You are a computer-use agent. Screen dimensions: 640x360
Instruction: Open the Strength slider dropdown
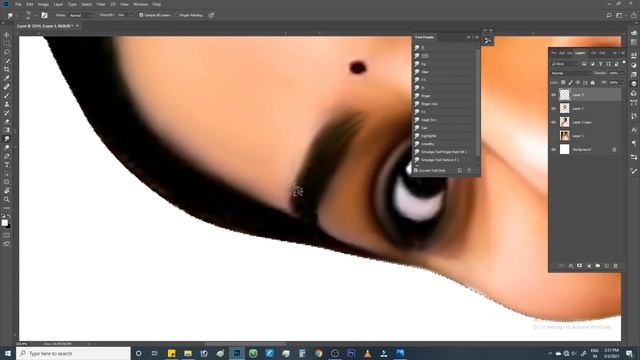pos(130,15)
